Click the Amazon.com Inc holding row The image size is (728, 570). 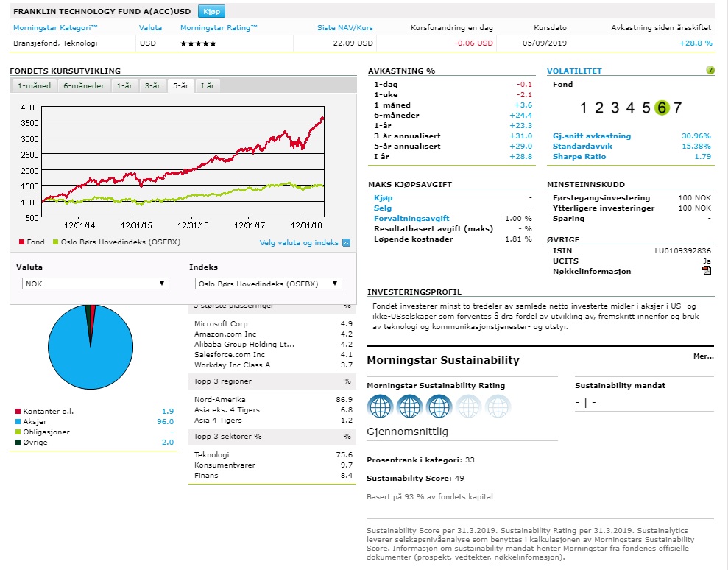pos(273,334)
